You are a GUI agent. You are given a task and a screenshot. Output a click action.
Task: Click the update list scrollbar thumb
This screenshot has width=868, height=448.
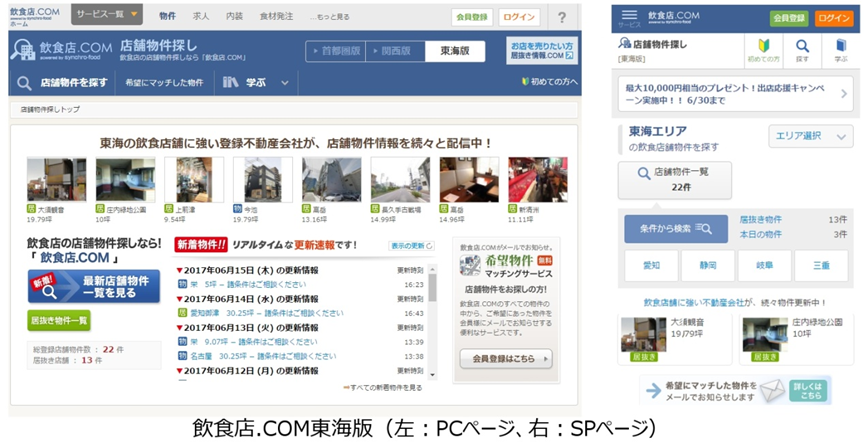[432, 287]
